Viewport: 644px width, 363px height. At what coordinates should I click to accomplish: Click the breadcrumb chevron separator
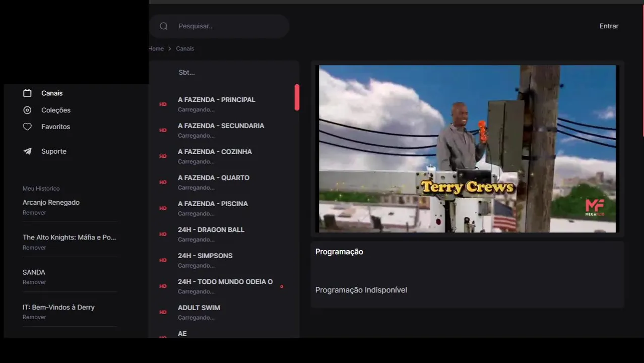[x=170, y=49]
